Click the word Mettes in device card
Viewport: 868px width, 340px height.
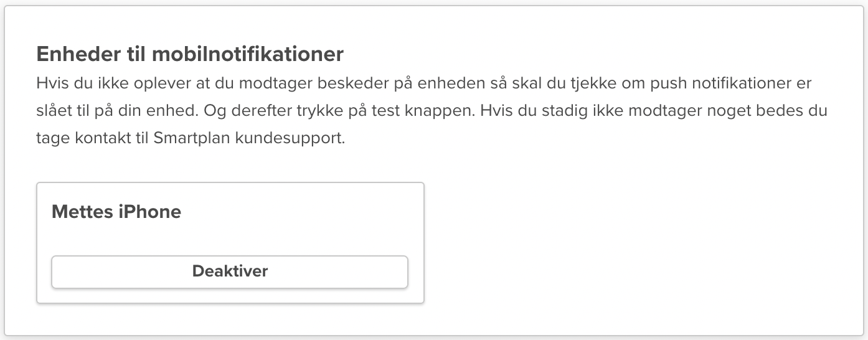point(83,212)
